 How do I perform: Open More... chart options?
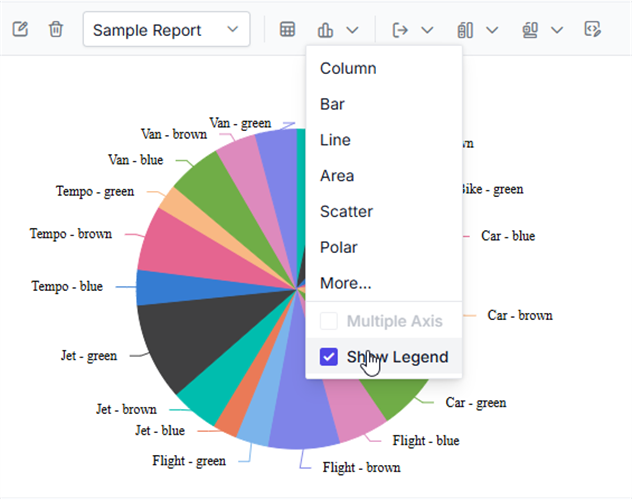click(x=384, y=283)
